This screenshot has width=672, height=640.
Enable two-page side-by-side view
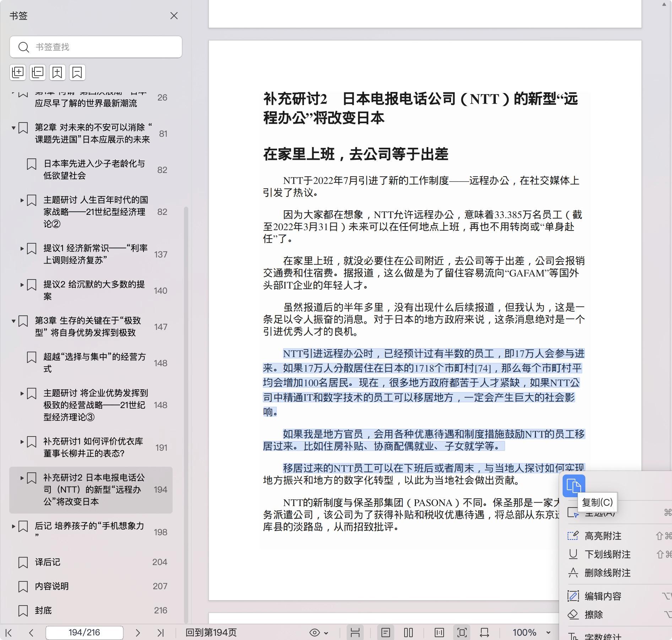(408, 633)
